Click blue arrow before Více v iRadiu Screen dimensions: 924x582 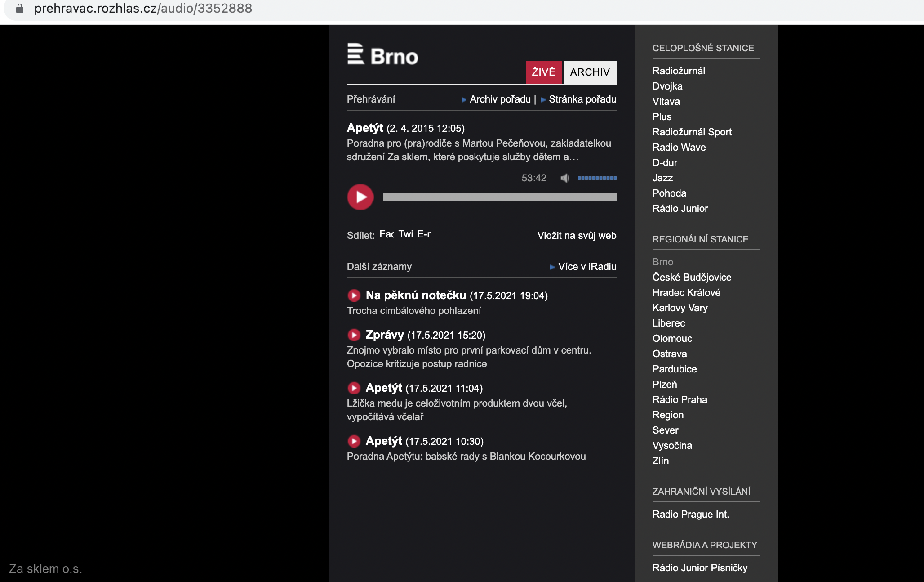click(552, 267)
